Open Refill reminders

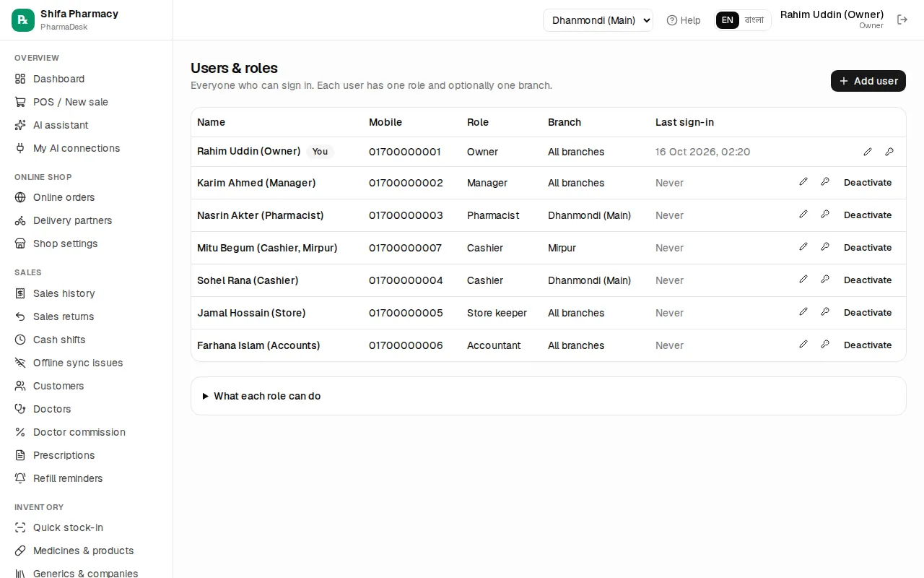(87, 478)
